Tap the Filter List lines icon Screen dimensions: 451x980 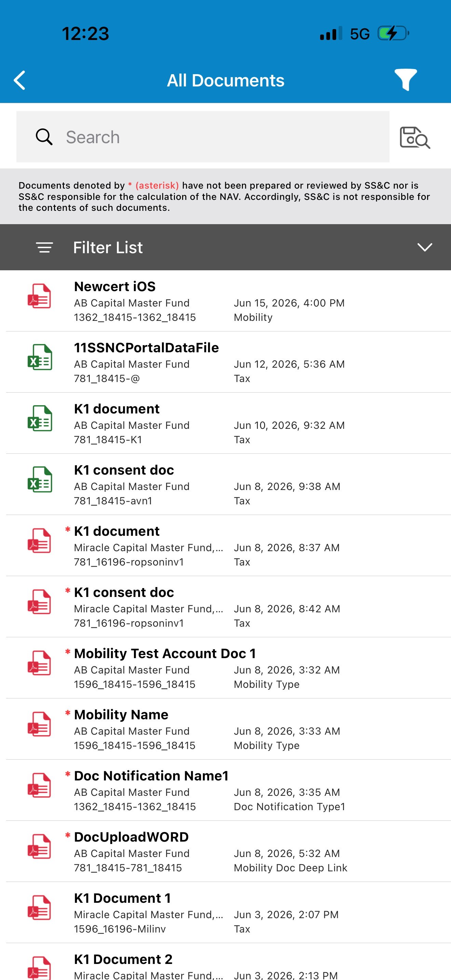(x=44, y=247)
